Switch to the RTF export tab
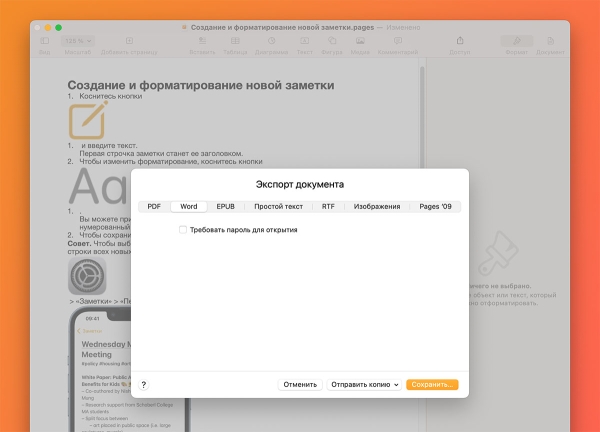This screenshot has height=432, width=600. click(328, 207)
